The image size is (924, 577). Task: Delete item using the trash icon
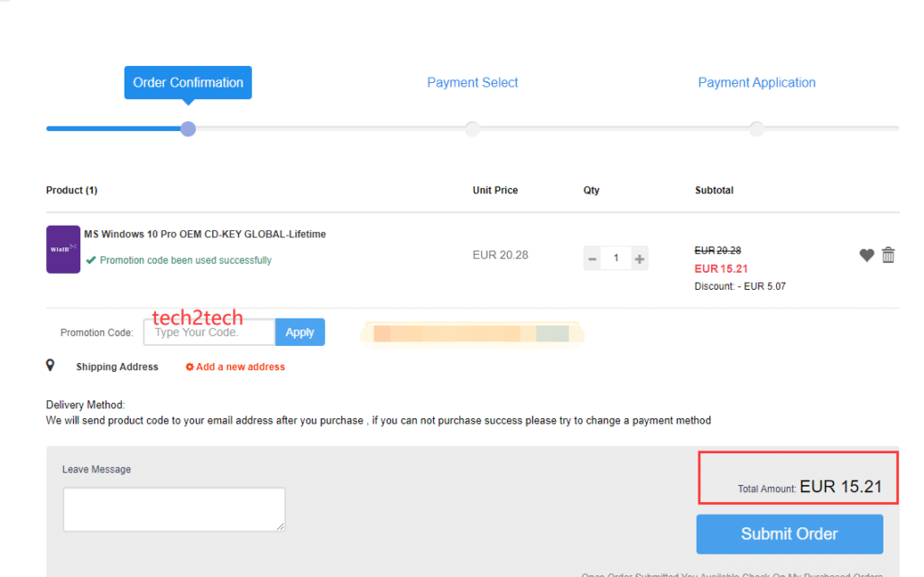tap(888, 256)
